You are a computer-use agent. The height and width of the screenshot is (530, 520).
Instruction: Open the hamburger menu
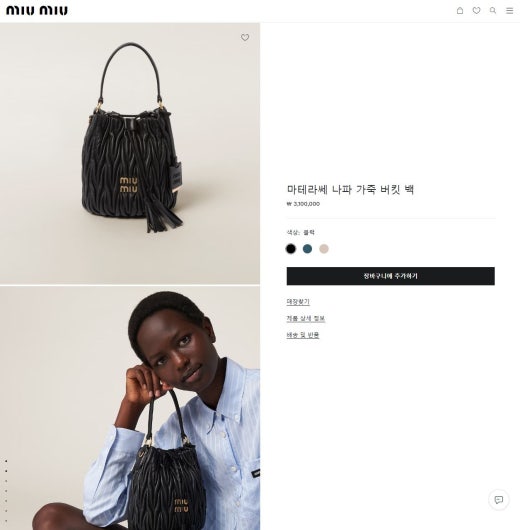pos(510,11)
